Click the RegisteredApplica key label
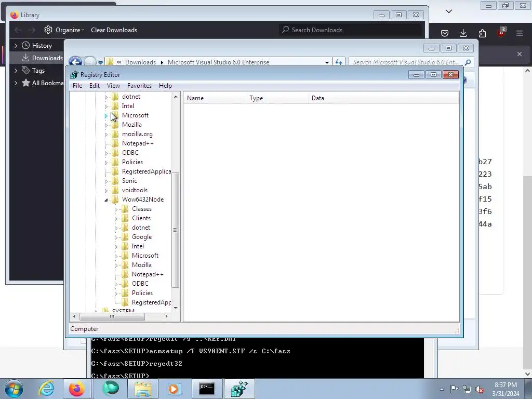The width and height of the screenshot is (532, 399). pos(146,171)
